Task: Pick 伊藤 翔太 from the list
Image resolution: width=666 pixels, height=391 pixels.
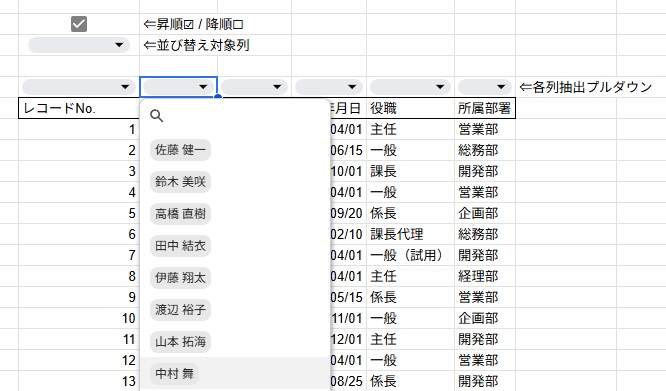Action: click(181, 278)
